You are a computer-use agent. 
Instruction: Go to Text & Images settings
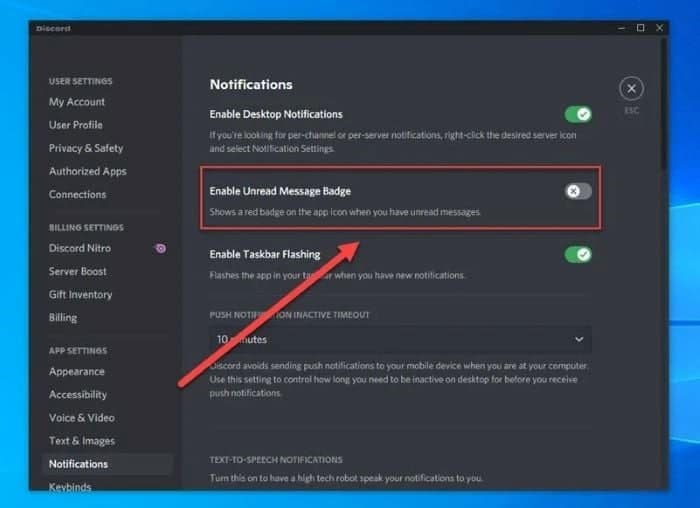tap(82, 441)
